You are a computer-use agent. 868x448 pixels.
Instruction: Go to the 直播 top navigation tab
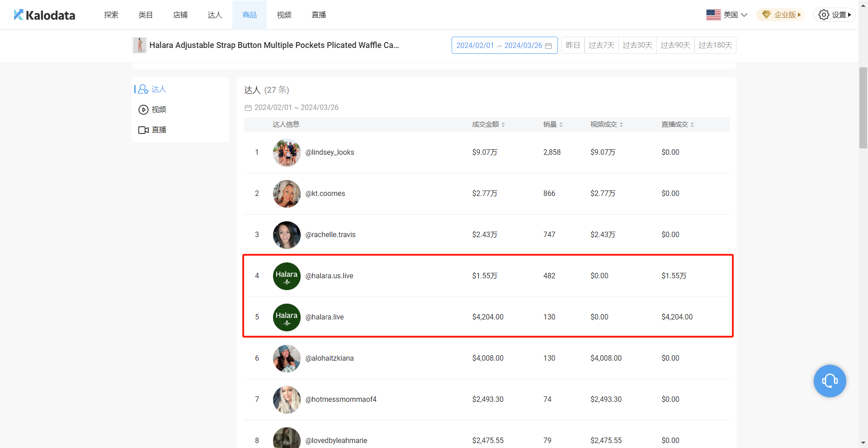(x=319, y=15)
